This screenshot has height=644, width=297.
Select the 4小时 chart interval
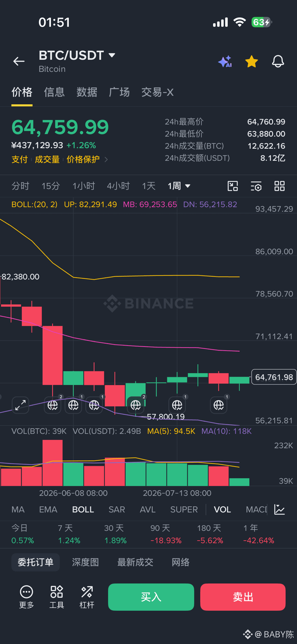118,186
